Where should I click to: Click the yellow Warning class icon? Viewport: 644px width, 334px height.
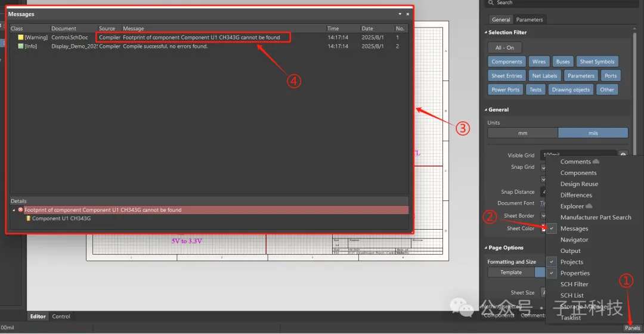coord(21,38)
